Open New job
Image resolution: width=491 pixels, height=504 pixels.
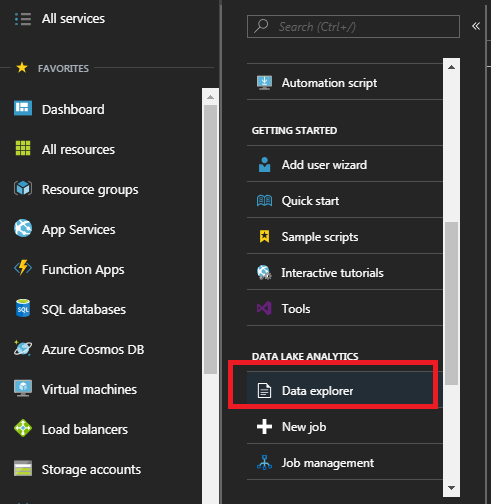[345, 426]
